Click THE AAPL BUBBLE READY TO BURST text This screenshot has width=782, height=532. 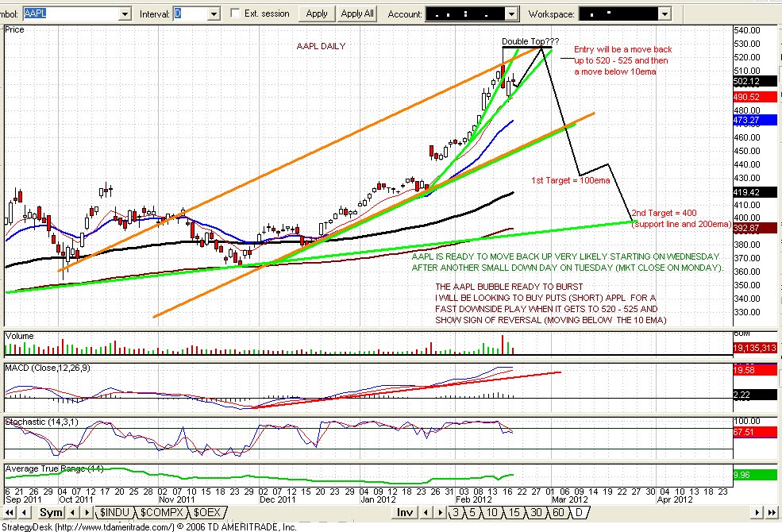click(509, 287)
